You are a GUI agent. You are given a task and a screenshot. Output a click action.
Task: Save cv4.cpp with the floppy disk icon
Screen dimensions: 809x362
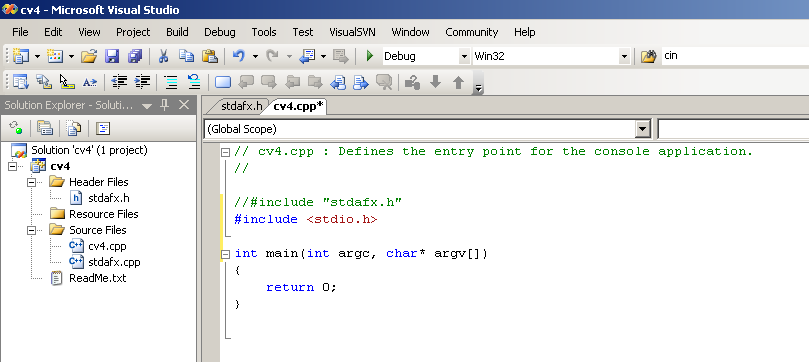pyautogui.click(x=112, y=56)
